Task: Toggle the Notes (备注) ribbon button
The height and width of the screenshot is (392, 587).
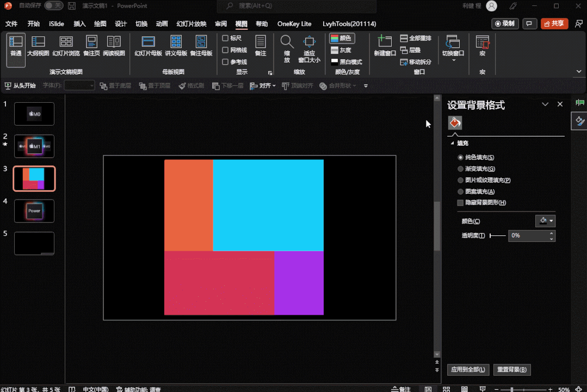Action: (261, 46)
